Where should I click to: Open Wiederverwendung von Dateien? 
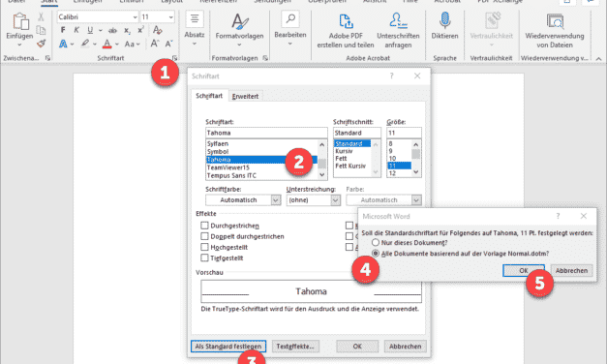[x=555, y=30]
